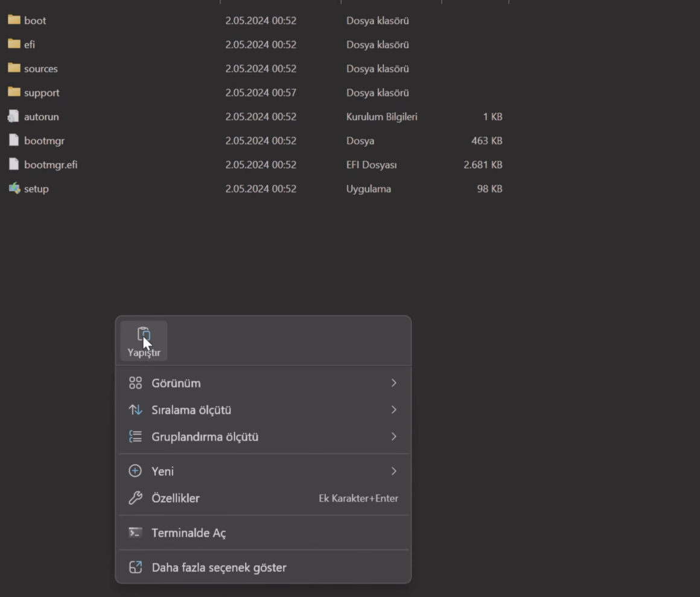Choose Daha fazla seçenek göster
The width and height of the screenshot is (700, 597).
point(218,567)
